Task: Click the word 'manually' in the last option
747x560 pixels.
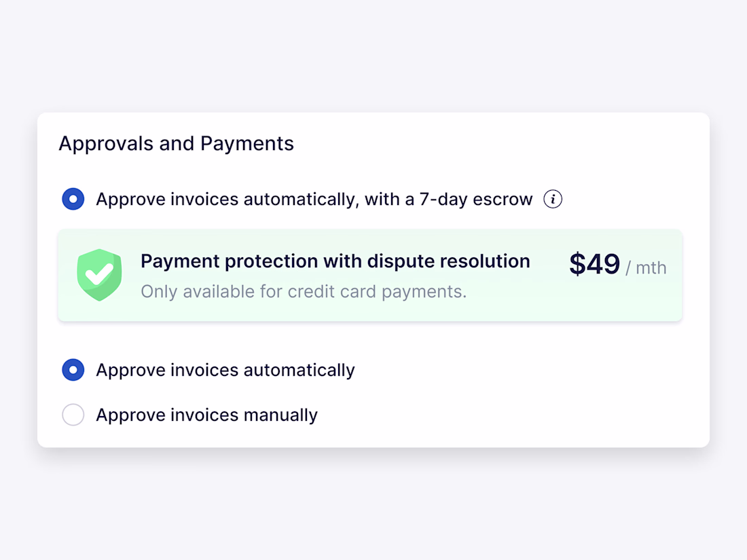Action: tap(284, 415)
